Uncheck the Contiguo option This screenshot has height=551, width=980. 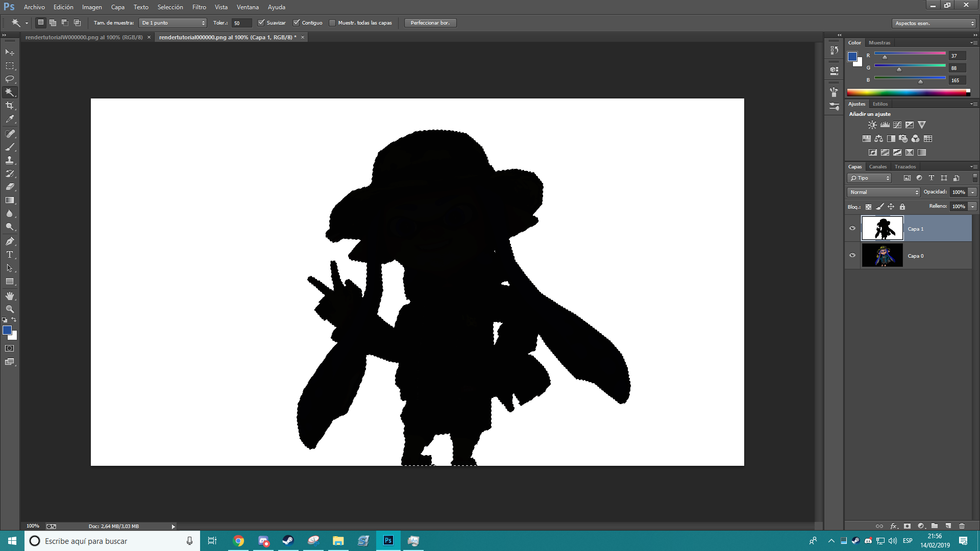[x=297, y=23]
